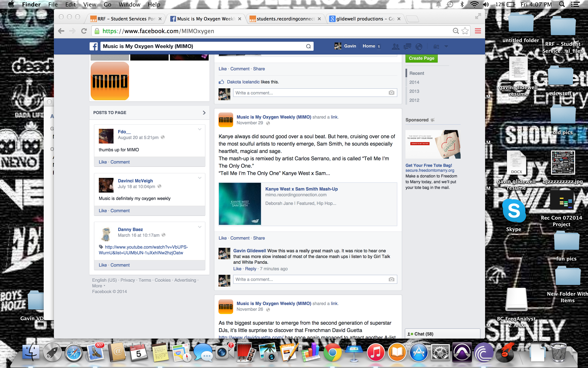The width and height of the screenshot is (588, 368).
Task: Open Kanye West x Sam Smith Mash-Up link
Action: point(301,189)
